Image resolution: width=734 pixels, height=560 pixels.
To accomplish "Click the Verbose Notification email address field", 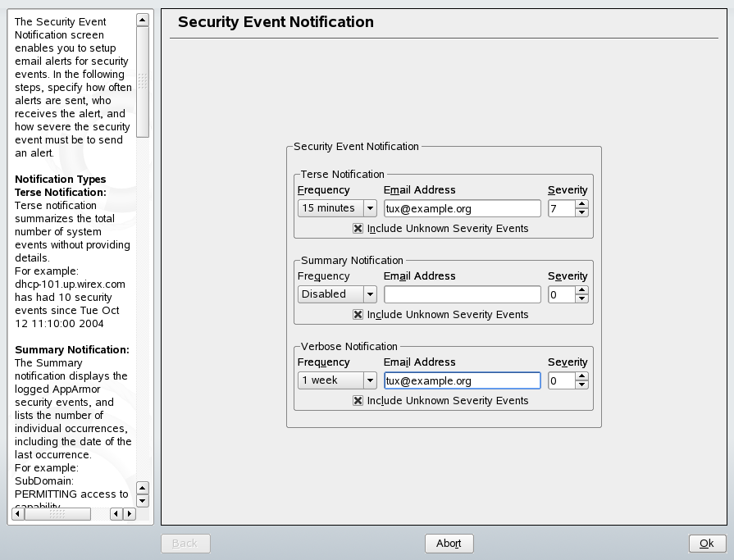I will coord(461,380).
